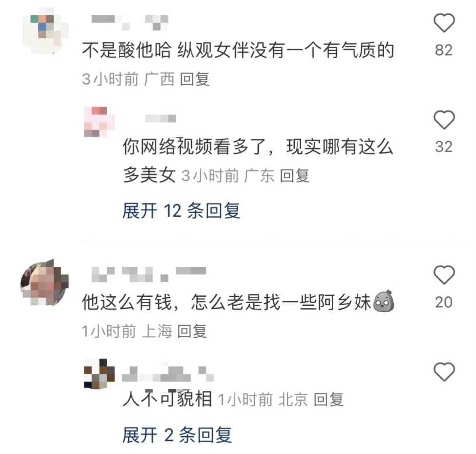The image size is (476, 454).
Task: Expand 展开 12 条回复 thread
Action: click(181, 210)
